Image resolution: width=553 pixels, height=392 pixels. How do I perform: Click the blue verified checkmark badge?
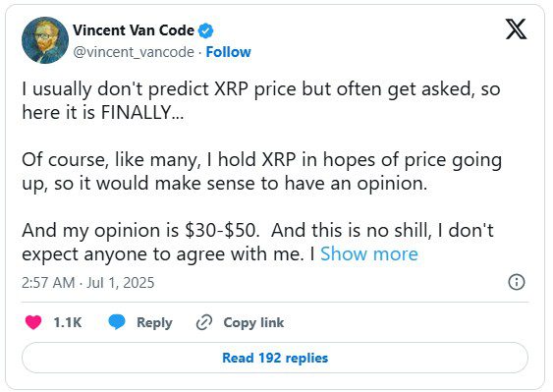pyautogui.click(x=205, y=30)
